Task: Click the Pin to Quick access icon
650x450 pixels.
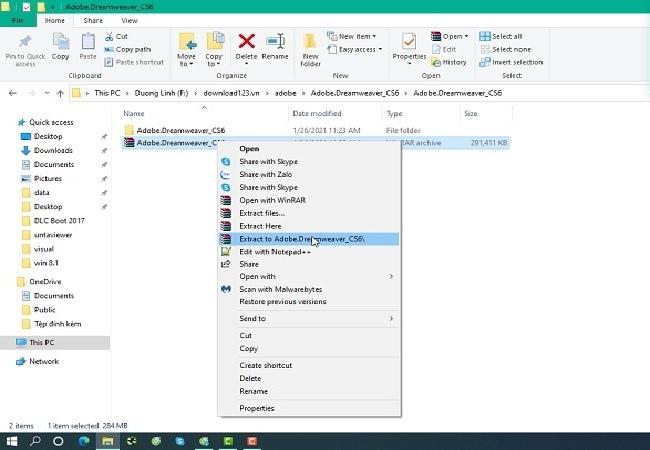Action: point(25,42)
